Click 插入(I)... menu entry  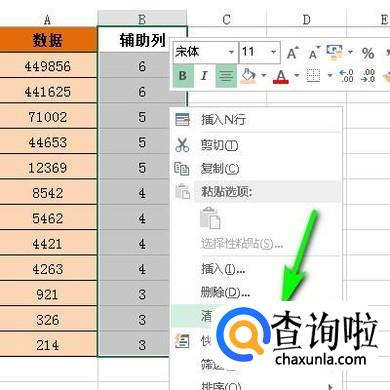(x=223, y=269)
